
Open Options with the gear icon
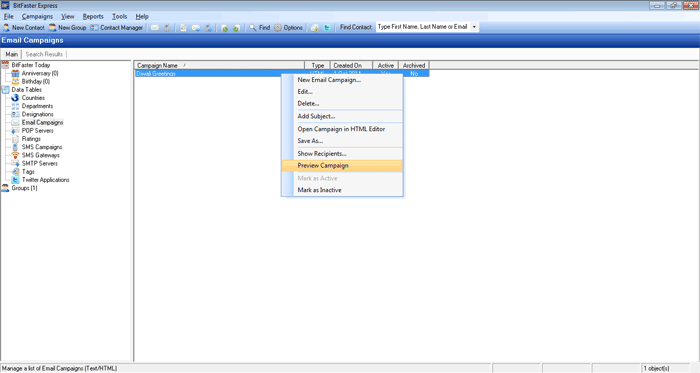click(x=288, y=28)
